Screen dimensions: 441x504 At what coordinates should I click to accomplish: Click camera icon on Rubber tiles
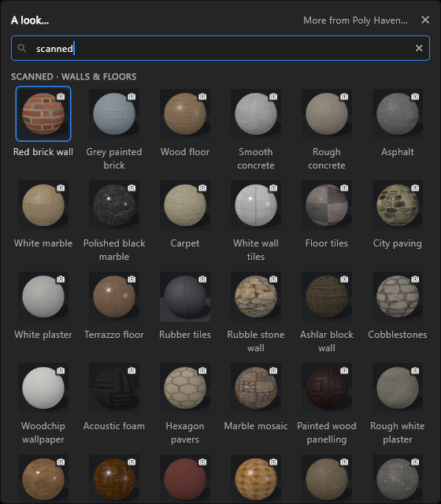202,279
